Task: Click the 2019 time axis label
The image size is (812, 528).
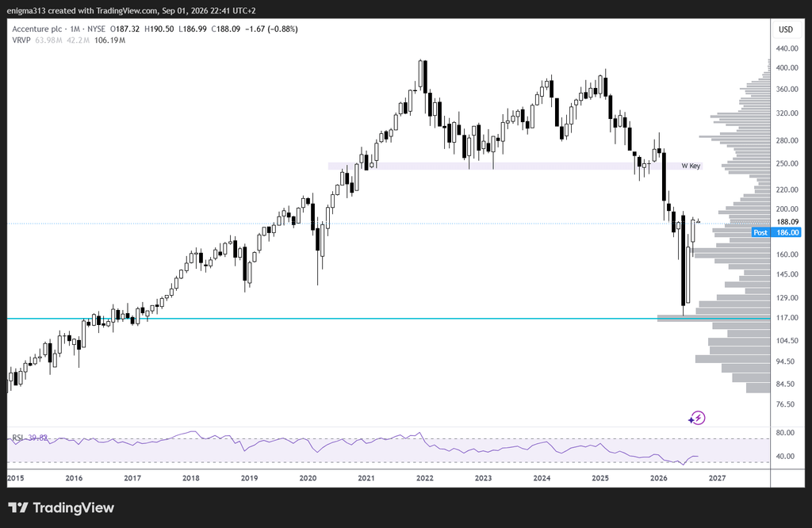Action: [249, 478]
